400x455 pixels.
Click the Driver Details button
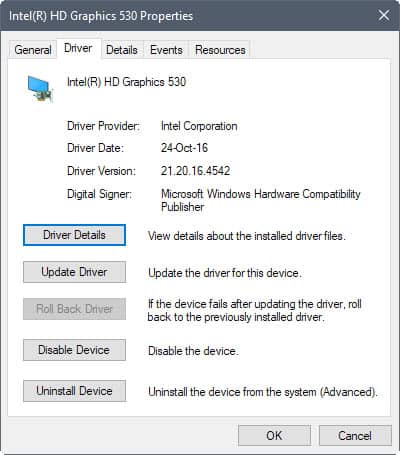74,235
